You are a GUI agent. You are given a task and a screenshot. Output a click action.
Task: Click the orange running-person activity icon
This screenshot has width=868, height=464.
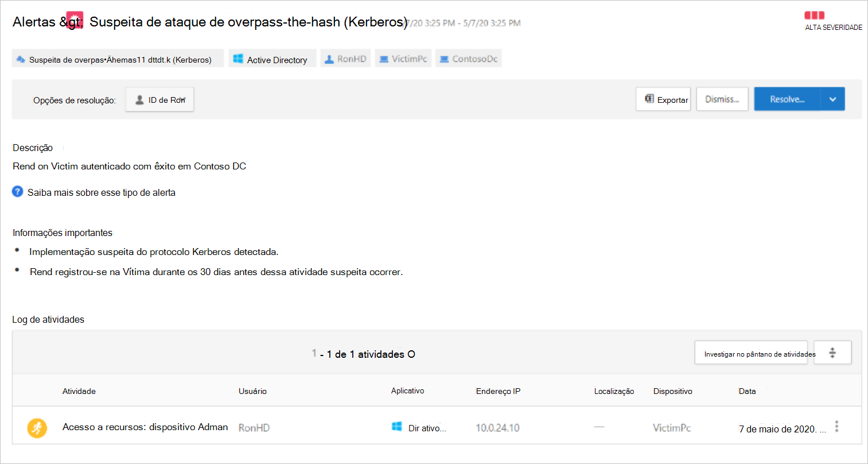[37, 428]
